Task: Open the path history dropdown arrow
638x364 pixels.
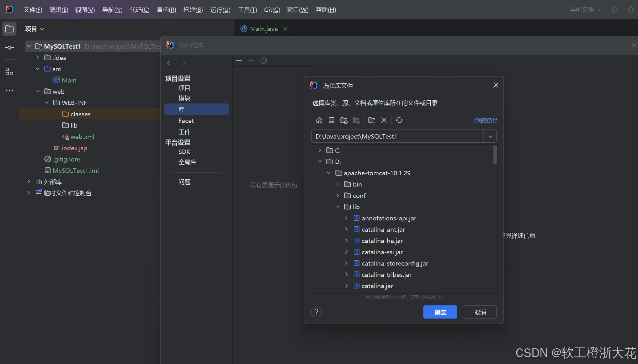Action: tap(490, 136)
